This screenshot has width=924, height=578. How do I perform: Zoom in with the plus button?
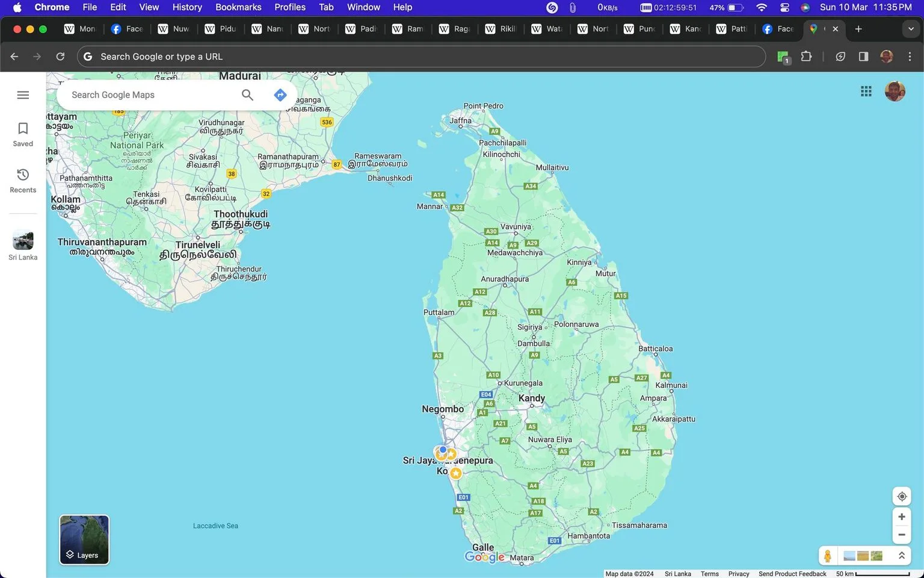902,517
